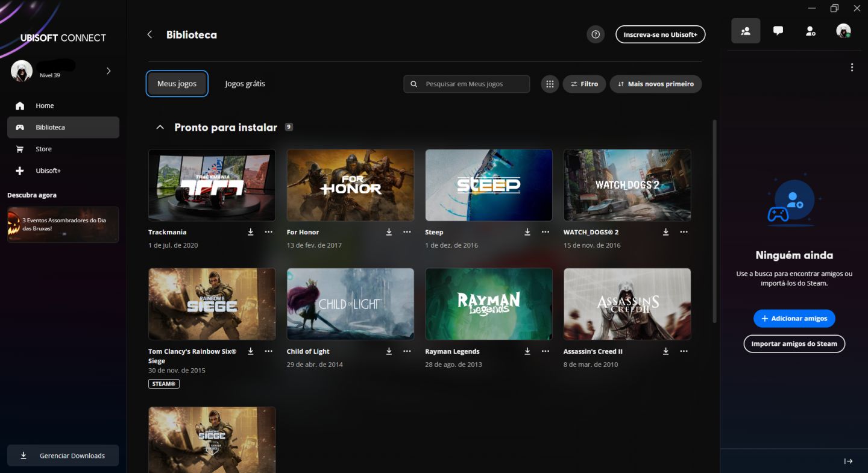Open the Assassin's Creed II cover thumbnail
The image size is (868, 473).
point(627,304)
